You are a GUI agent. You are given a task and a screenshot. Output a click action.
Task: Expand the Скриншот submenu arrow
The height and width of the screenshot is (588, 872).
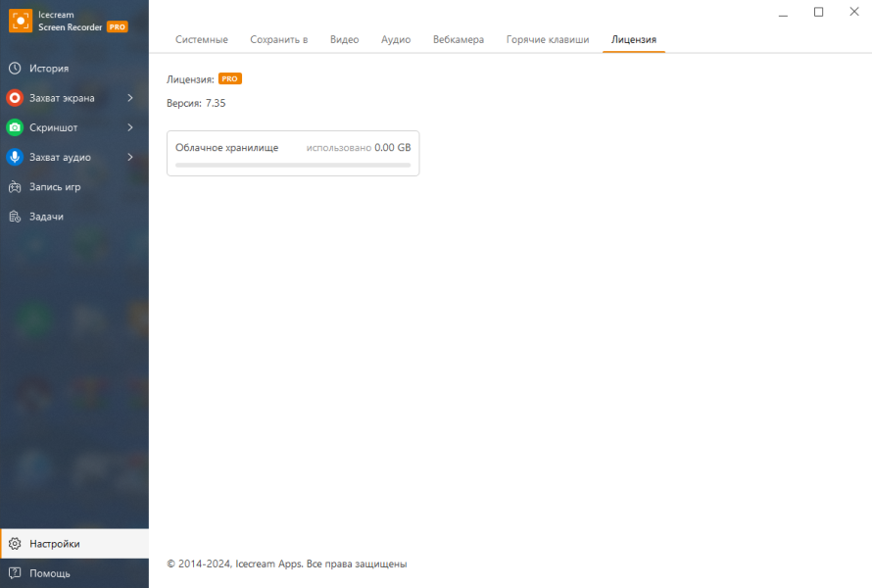[x=130, y=127]
